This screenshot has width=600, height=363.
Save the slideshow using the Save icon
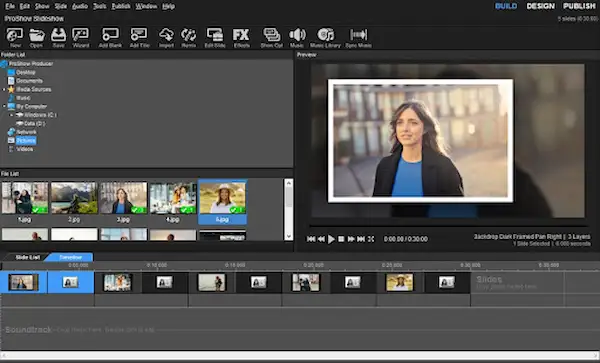(58, 38)
